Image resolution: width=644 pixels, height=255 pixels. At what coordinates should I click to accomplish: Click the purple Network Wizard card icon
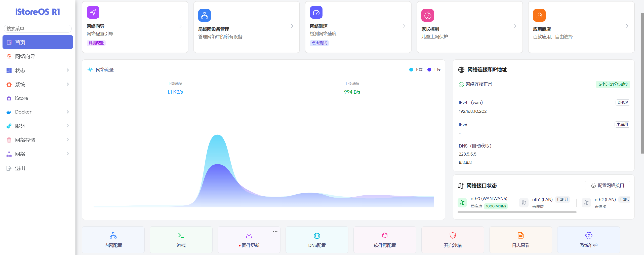[93, 12]
